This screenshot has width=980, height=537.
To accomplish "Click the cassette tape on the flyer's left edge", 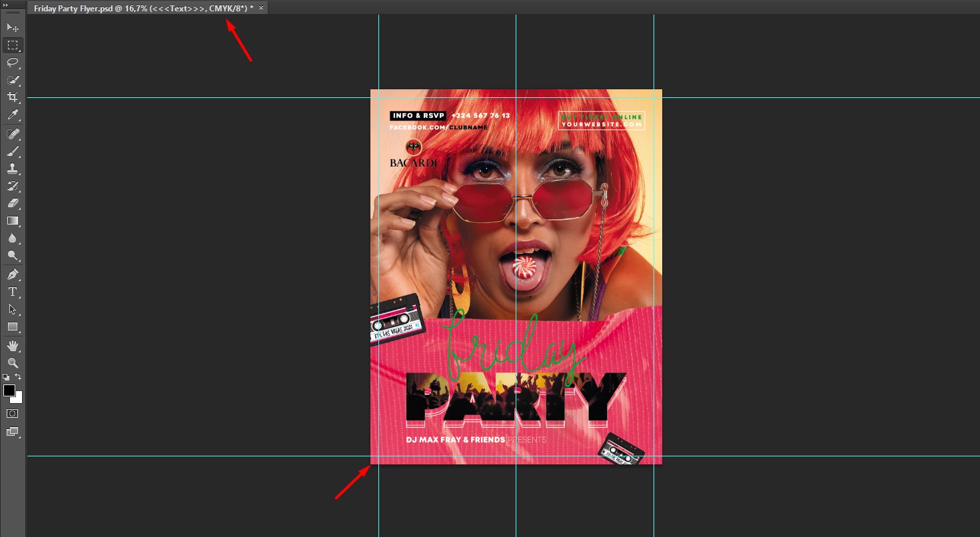I will [x=397, y=318].
